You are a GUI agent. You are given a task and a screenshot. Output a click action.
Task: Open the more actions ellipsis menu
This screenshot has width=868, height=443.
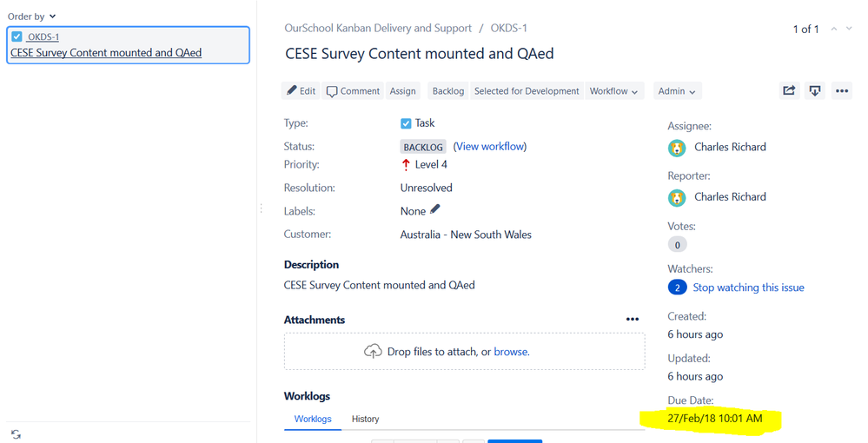[842, 91]
